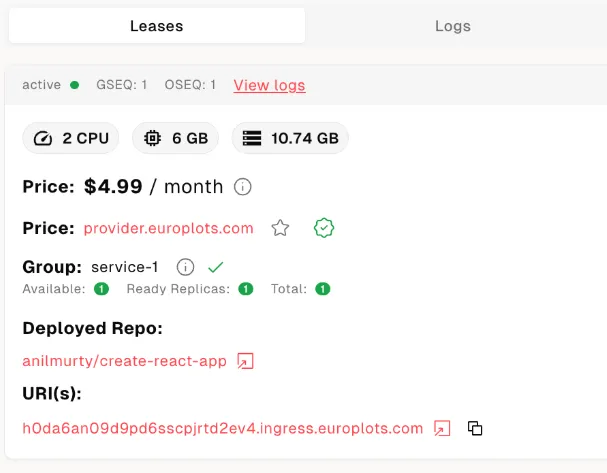This screenshot has width=607, height=473.
Task: Click the View logs link
Action: (269, 85)
